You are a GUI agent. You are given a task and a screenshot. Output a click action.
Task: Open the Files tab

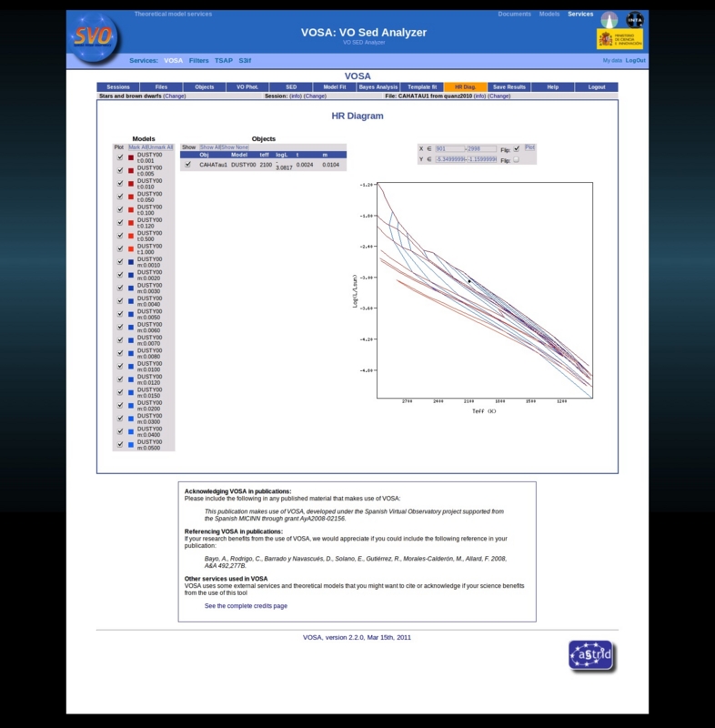pos(161,86)
